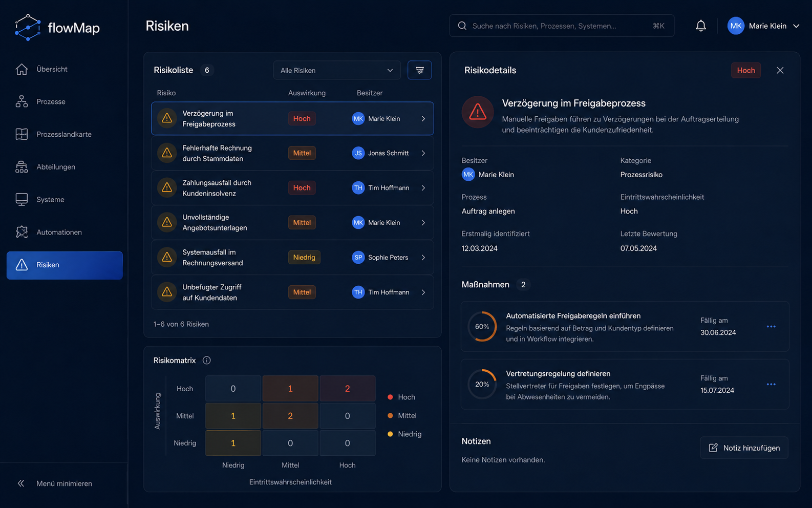Expand the Marie Klein user menu chevron
This screenshot has height=508, width=812.
pyautogui.click(x=796, y=26)
